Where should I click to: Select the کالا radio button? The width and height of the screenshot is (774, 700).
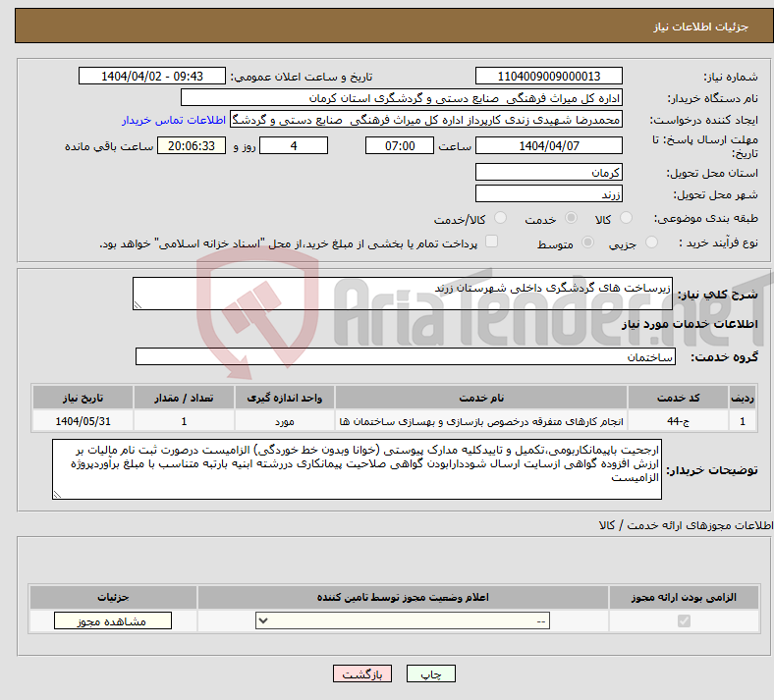pos(626,218)
